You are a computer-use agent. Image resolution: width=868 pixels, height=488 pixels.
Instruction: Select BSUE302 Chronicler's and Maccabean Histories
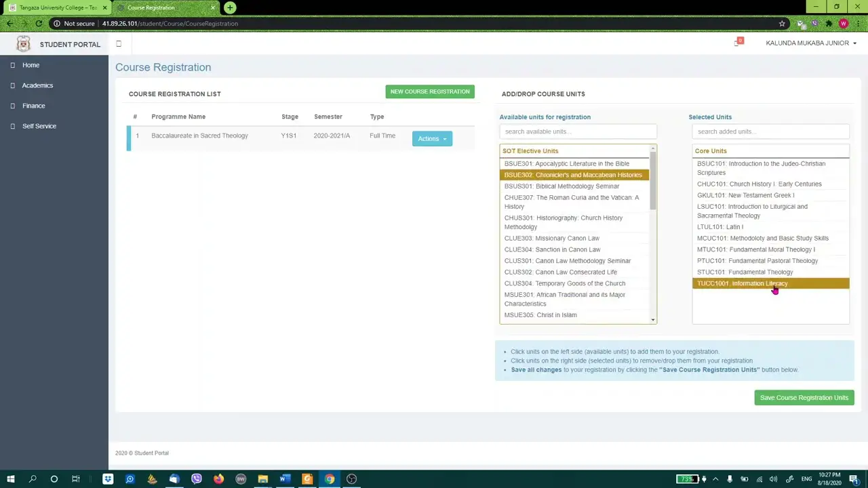click(x=574, y=175)
